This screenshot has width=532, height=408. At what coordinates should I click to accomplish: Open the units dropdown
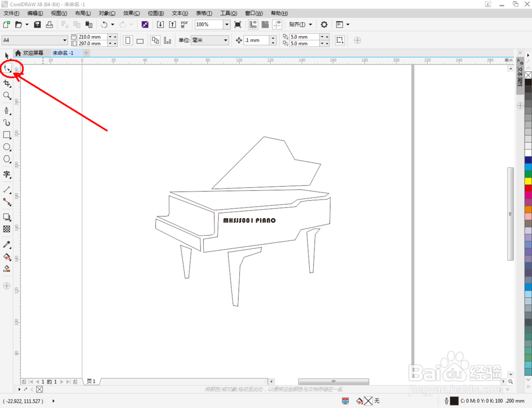click(x=225, y=40)
